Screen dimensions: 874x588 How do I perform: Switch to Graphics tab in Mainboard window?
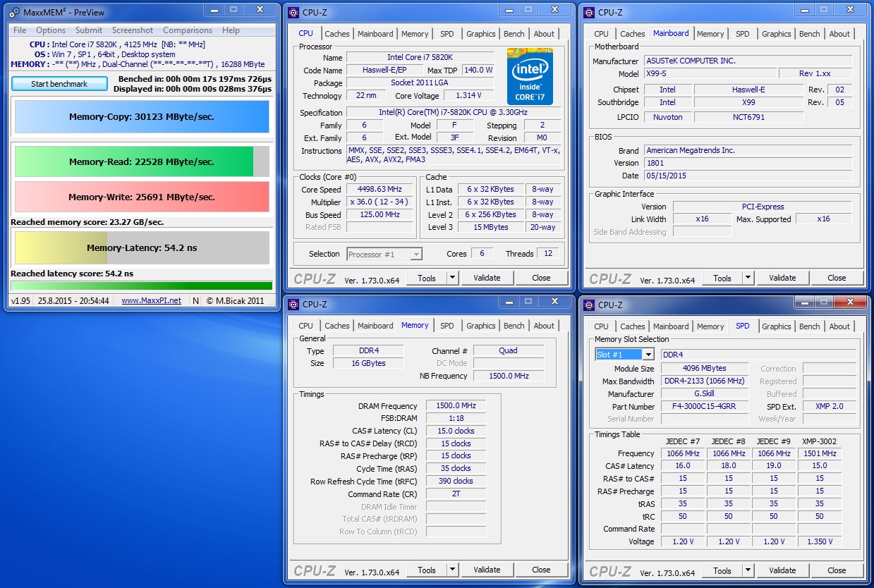pos(777,34)
